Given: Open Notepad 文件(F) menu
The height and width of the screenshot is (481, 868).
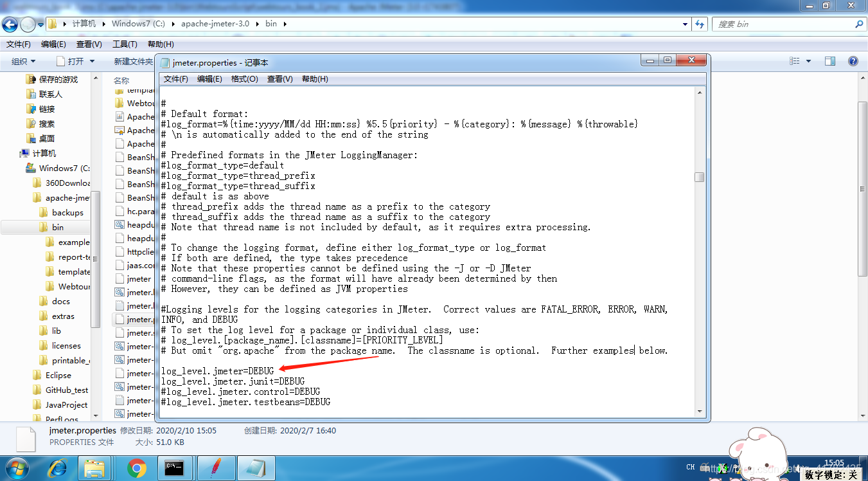Looking at the screenshot, I should click(176, 78).
